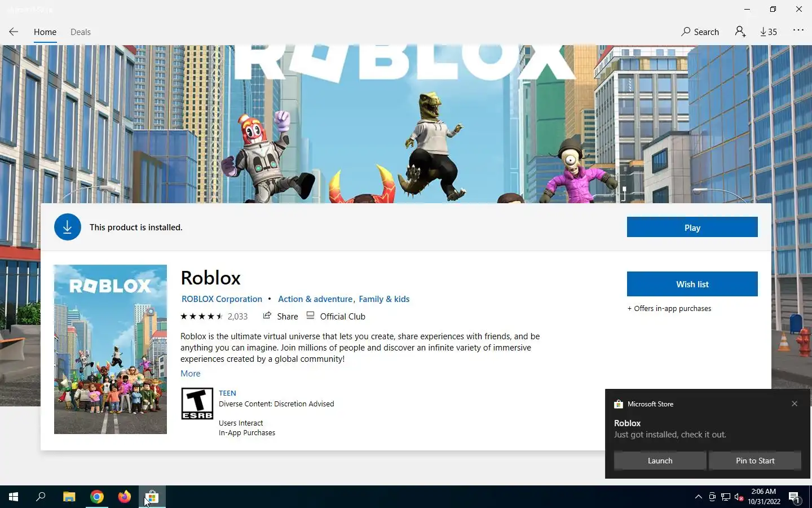Expand description with More link
The image size is (812, 508).
tap(191, 374)
